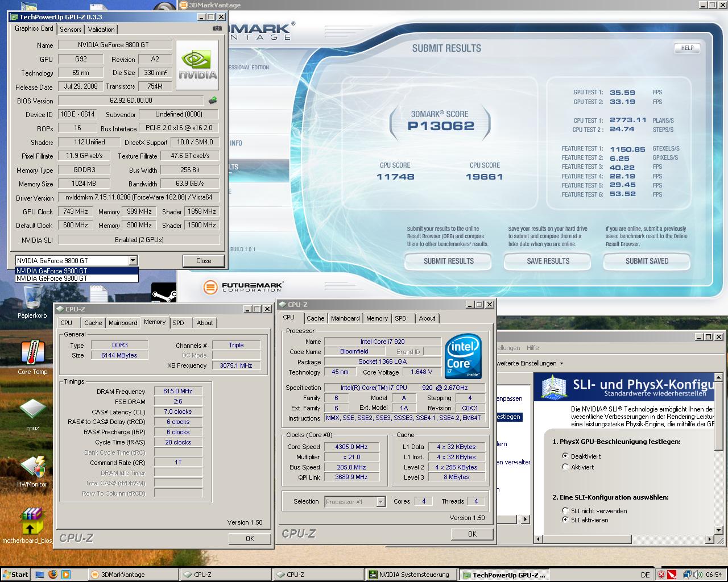Open Memory tab in CPU-Z processor window
The image size is (728, 582).
pyautogui.click(x=377, y=318)
